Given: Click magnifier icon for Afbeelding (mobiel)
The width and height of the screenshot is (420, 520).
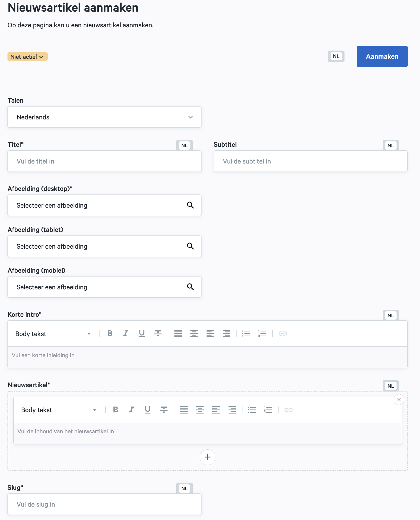Looking at the screenshot, I should coord(190,287).
